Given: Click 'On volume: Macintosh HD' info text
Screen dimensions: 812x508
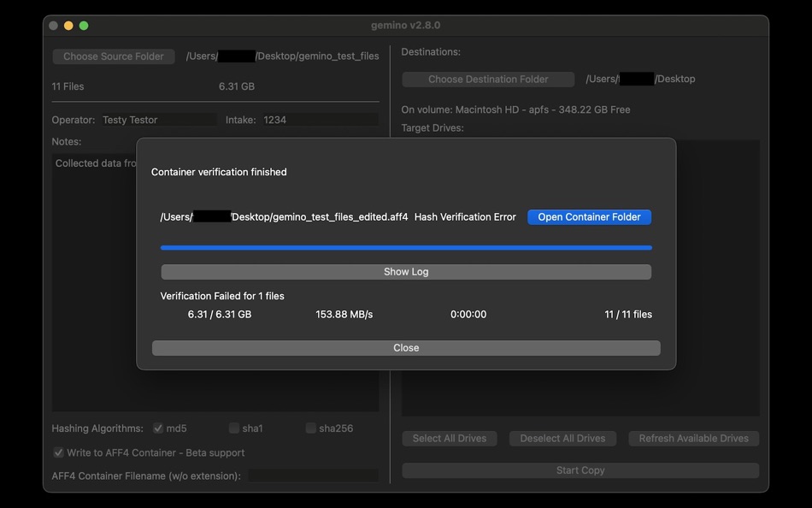Looking at the screenshot, I should [x=515, y=109].
